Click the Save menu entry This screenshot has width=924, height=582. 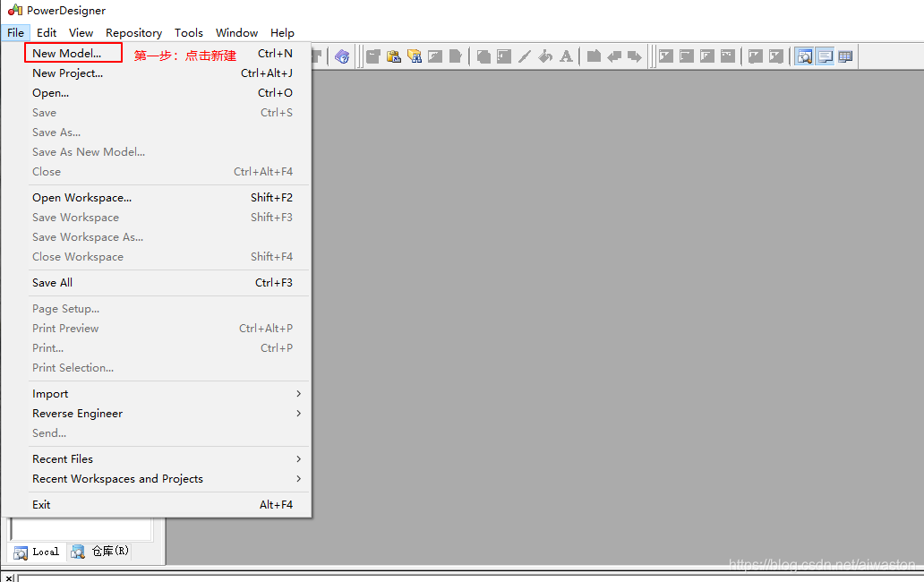click(157, 113)
